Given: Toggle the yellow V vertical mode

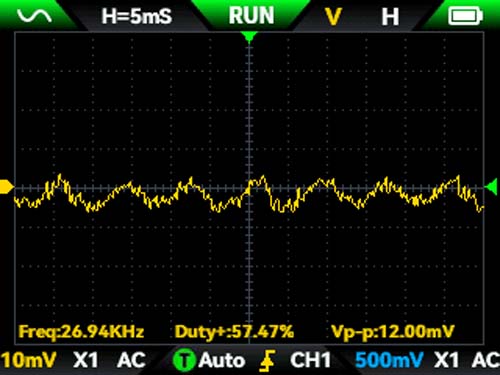Looking at the screenshot, I should click(333, 16).
